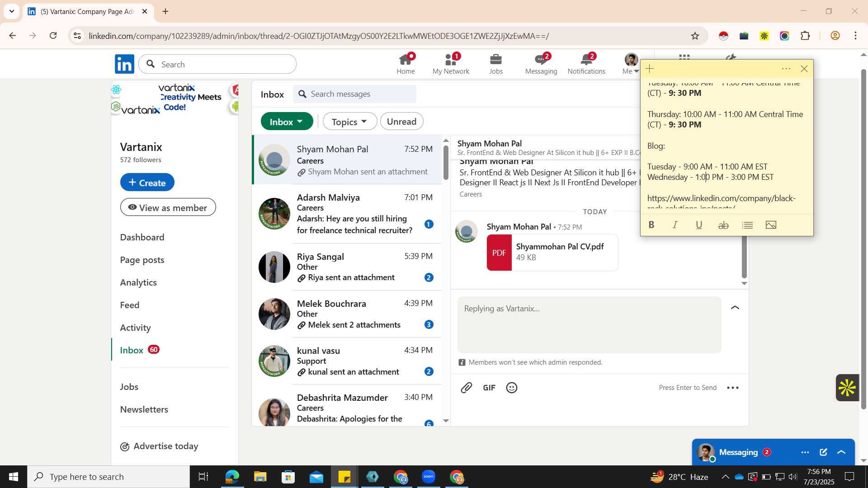Open the Inbox filter dropdown
Viewport: 868px width, 488px height.
click(287, 122)
